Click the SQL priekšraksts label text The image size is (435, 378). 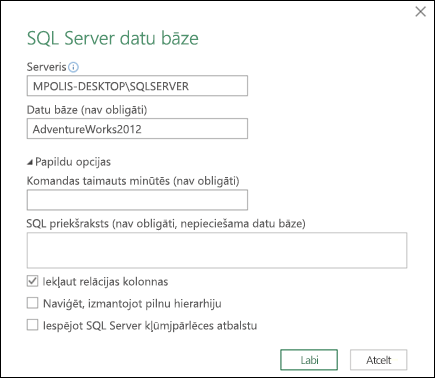[x=166, y=223]
